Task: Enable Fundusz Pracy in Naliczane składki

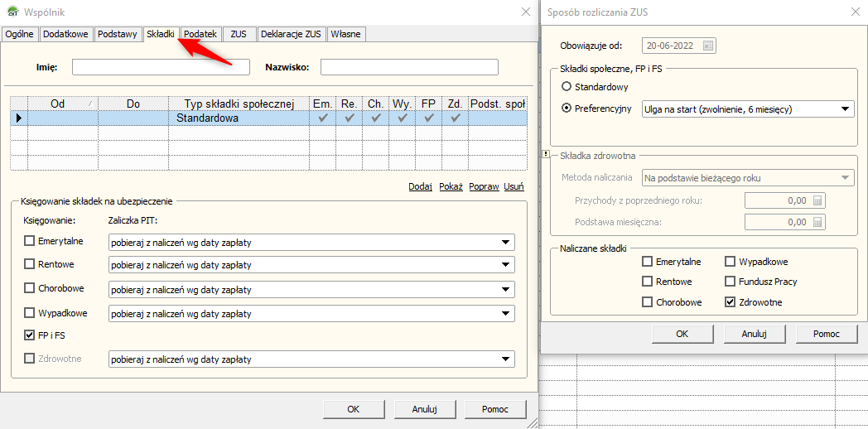Action: (730, 282)
